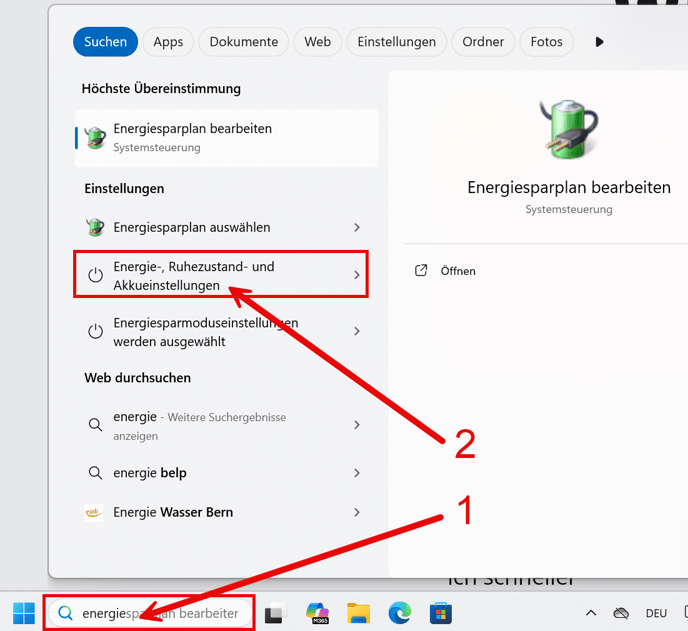
Task: Click power icon beside Energie-, Ruhezustand- und Akkueinstellungen
Action: click(x=95, y=275)
